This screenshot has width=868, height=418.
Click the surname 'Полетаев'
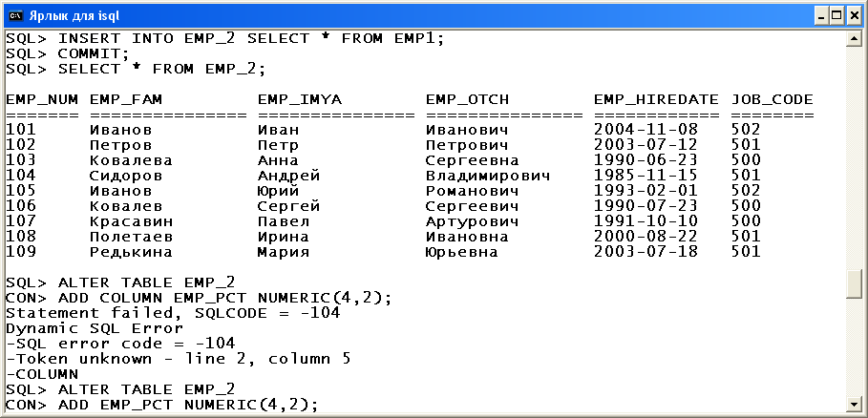click(131, 238)
